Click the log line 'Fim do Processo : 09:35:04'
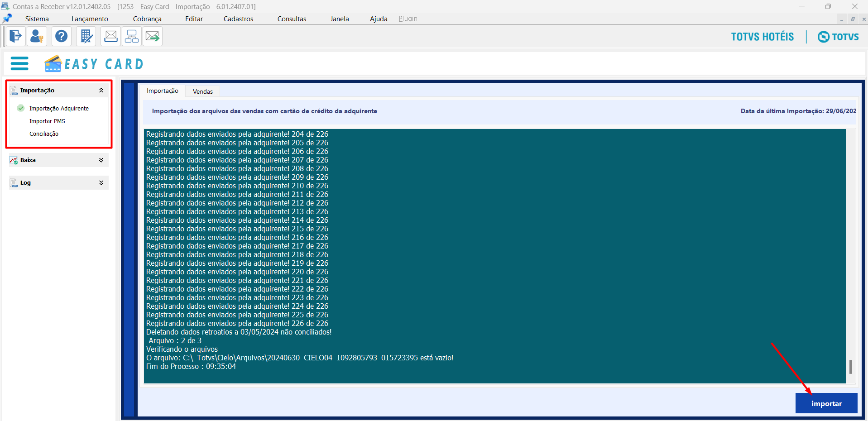 [x=191, y=367]
